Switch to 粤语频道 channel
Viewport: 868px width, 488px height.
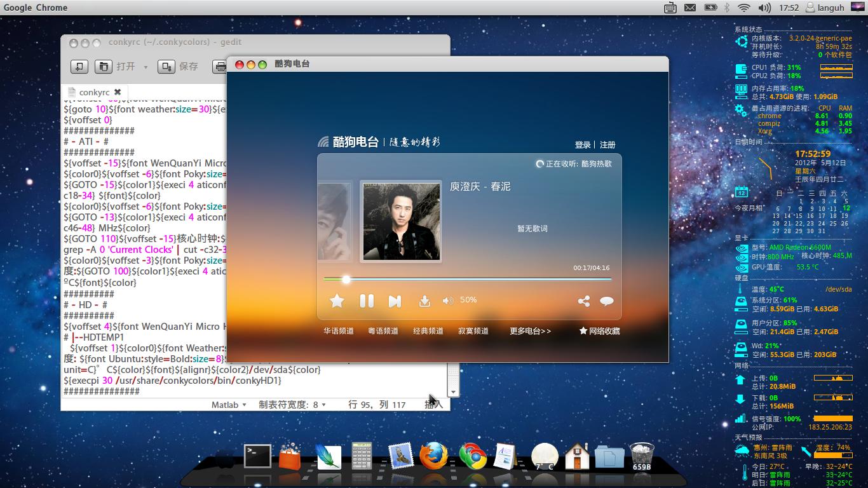click(x=383, y=331)
